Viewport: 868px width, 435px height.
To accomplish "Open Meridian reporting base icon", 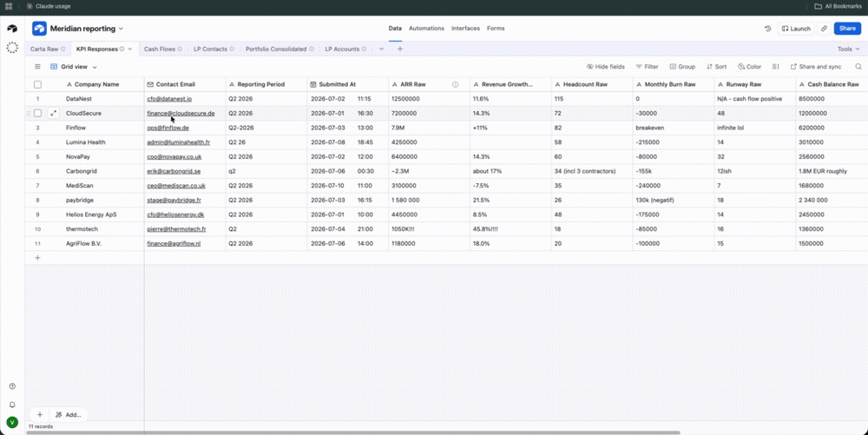I will point(39,29).
